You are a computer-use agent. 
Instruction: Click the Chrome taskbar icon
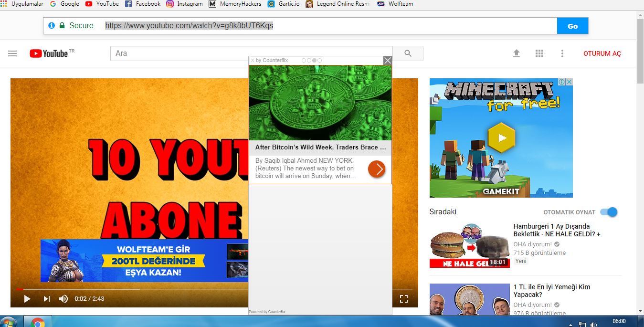(x=38, y=322)
